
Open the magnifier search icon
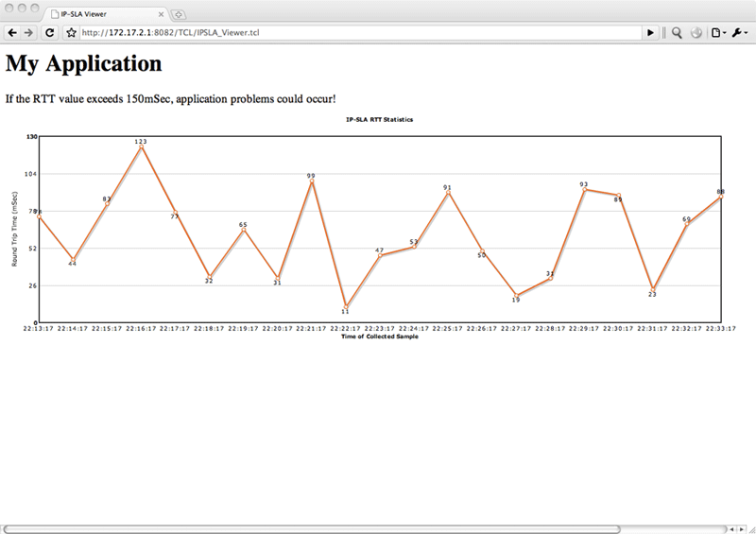click(x=677, y=33)
